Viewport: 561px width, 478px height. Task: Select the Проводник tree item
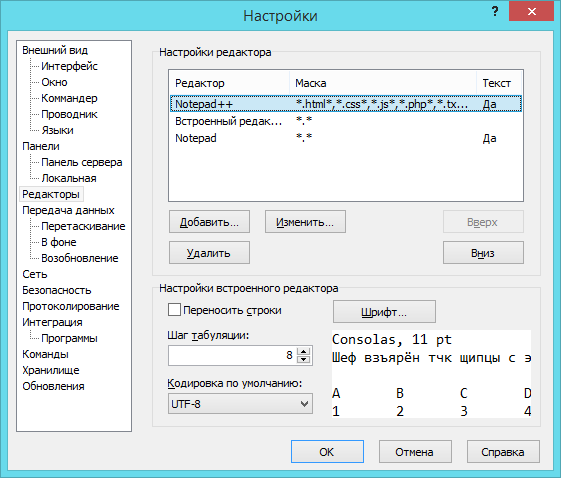click(69, 114)
